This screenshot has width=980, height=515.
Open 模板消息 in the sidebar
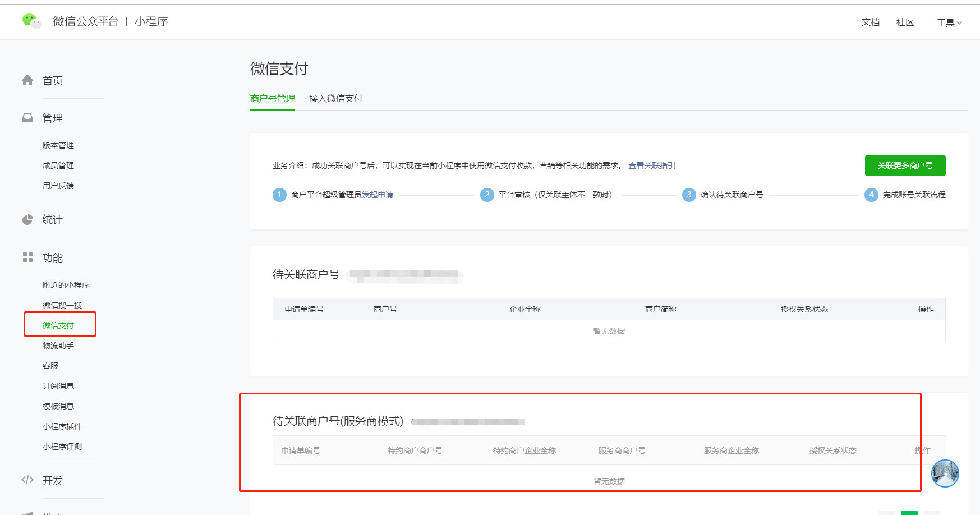(58, 406)
